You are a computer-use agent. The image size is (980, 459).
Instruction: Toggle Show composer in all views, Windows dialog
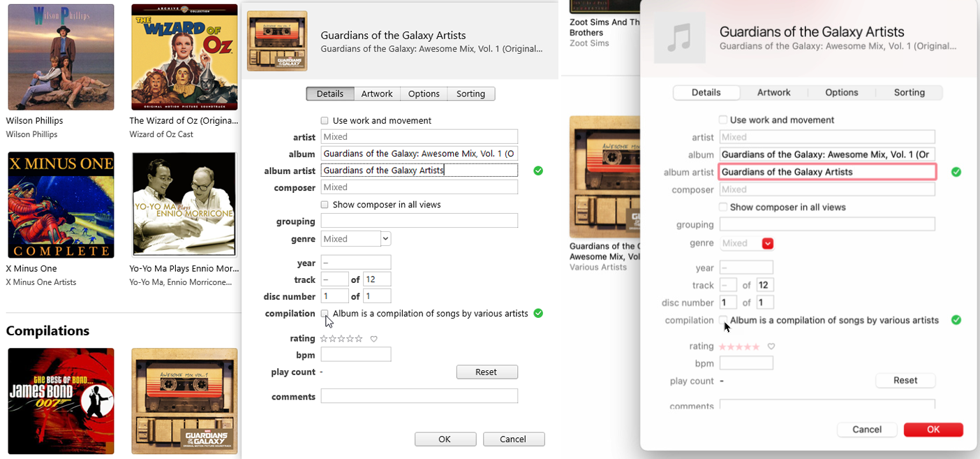pos(325,205)
